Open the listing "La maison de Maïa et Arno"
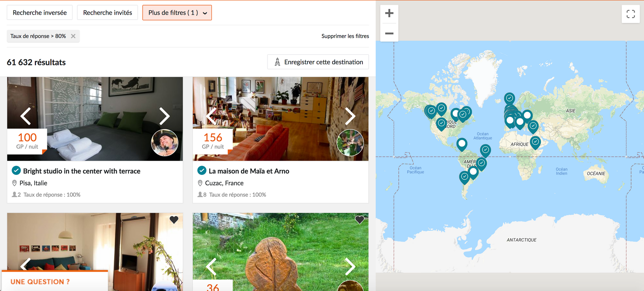Screen dimensions: 644x291 pos(249,171)
